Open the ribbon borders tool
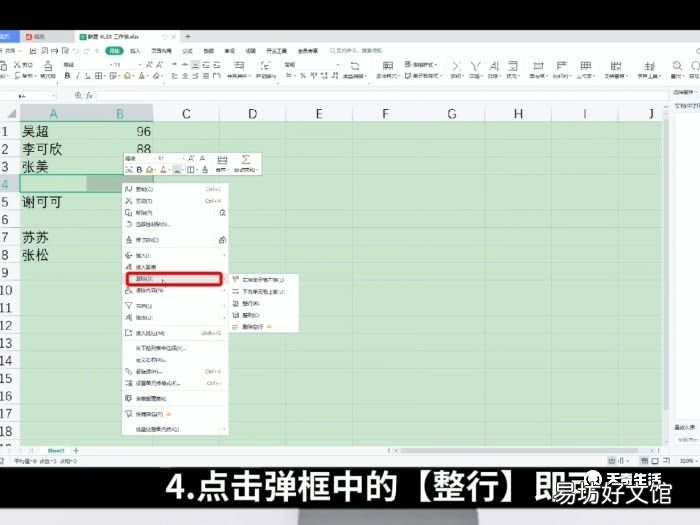 pos(99,76)
